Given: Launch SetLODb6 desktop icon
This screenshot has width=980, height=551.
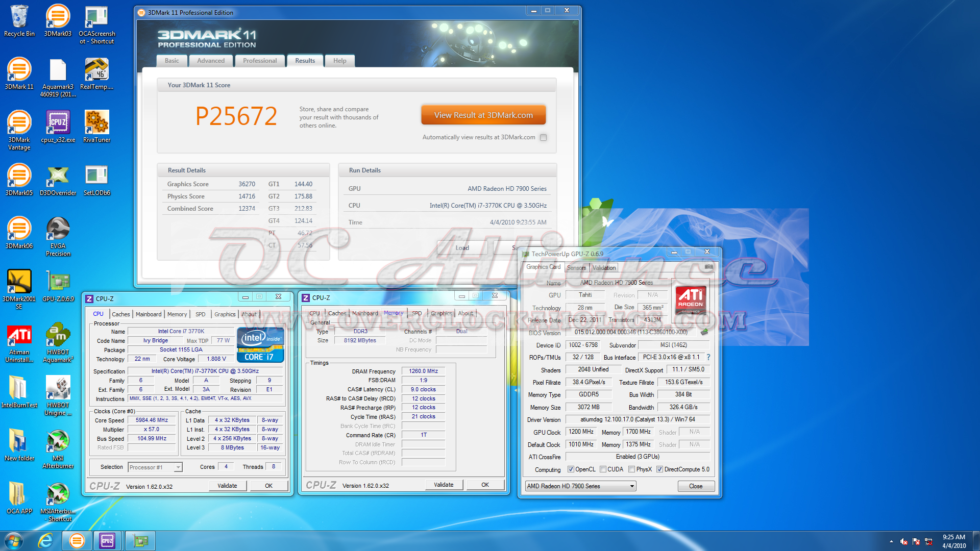Looking at the screenshot, I should tap(96, 180).
